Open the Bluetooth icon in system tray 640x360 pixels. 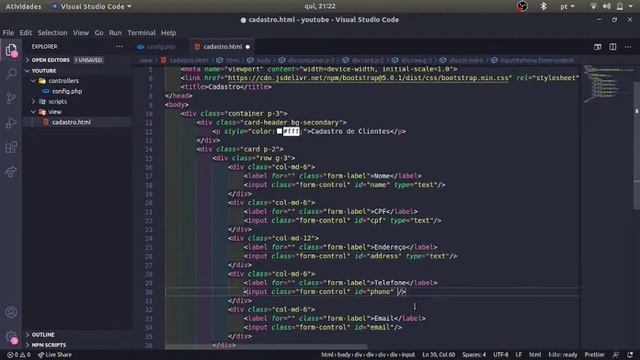[543, 6]
